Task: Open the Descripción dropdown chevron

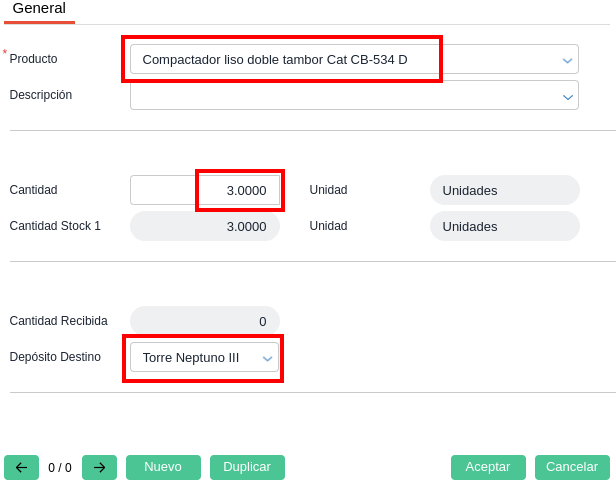Action: (567, 96)
